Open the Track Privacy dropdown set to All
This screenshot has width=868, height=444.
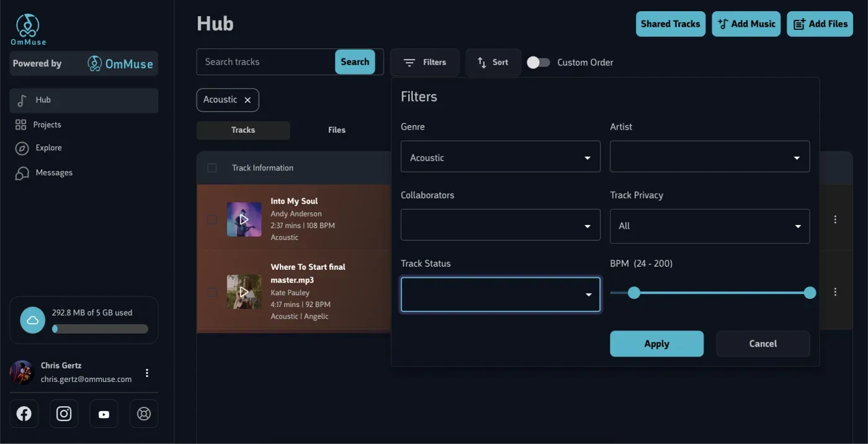(710, 226)
